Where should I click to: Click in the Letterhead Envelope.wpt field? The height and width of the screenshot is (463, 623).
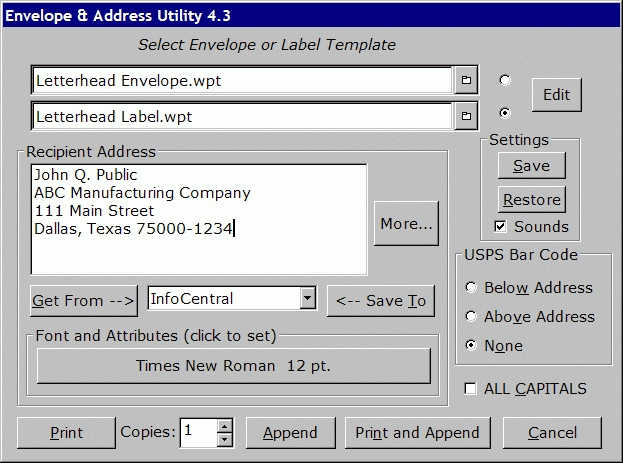(242, 80)
